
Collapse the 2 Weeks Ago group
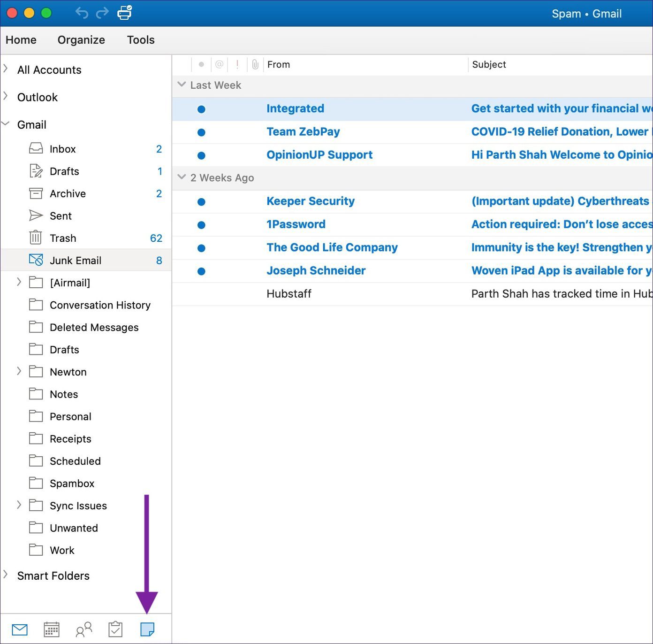click(182, 177)
